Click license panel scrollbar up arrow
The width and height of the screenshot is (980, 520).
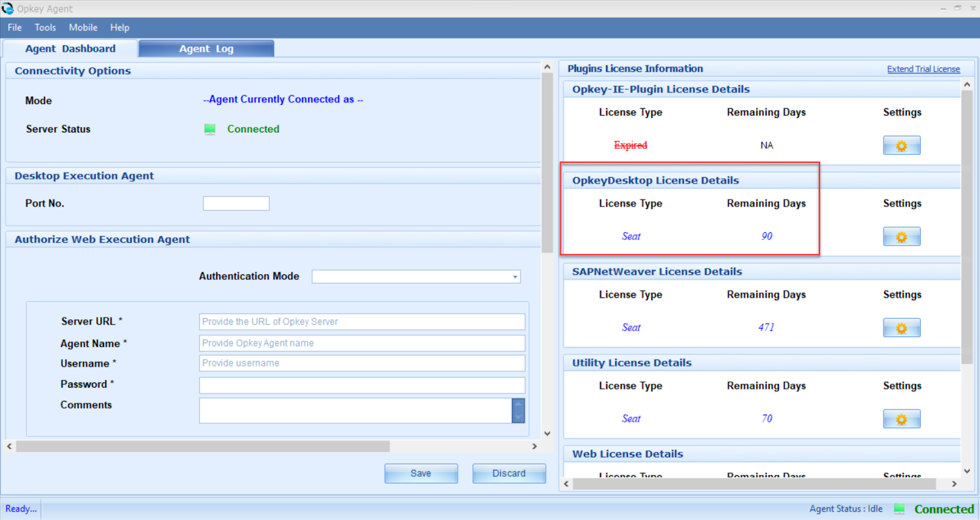(967, 85)
